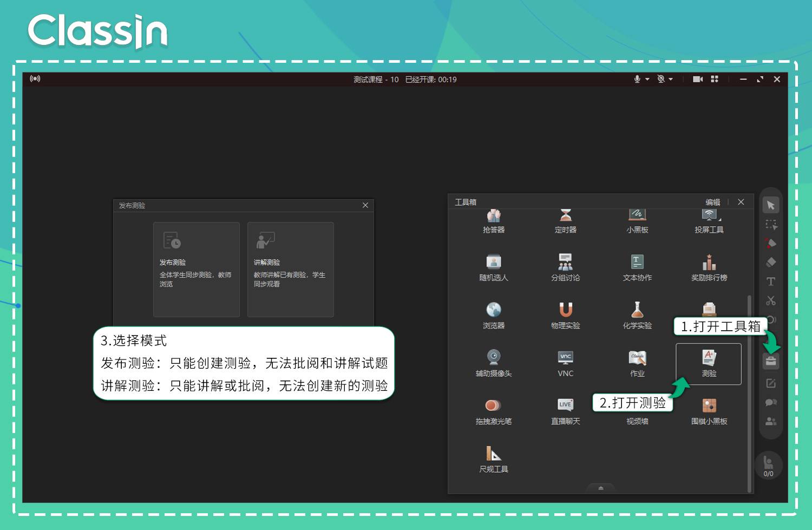Open the seating layout grid icon

click(x=715, y=79)
